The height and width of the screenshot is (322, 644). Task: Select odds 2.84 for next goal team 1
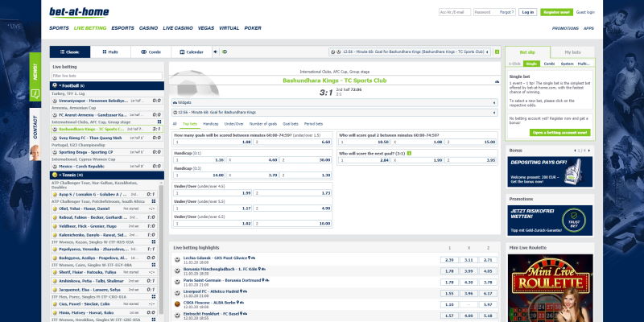click(x=364, y=160)
